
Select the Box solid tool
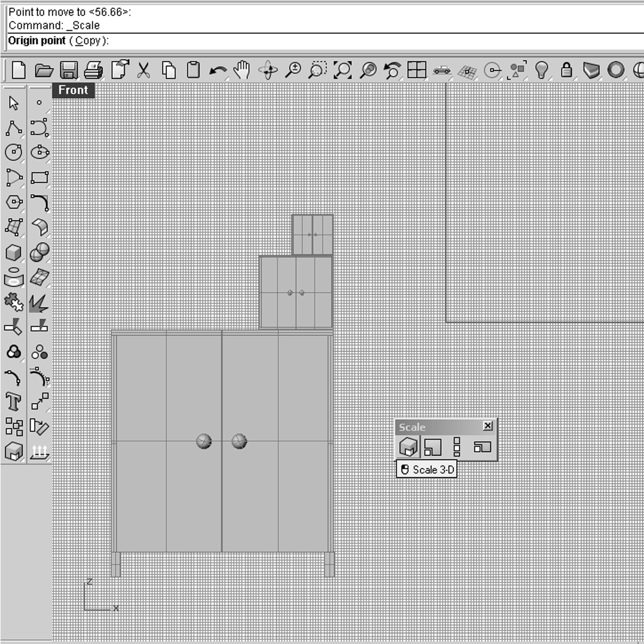(13, 253)
